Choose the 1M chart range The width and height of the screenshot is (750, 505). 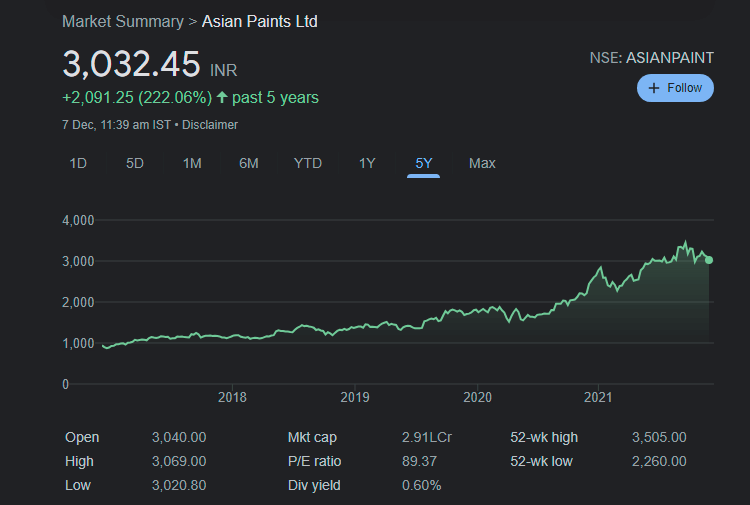click(192, 164)
